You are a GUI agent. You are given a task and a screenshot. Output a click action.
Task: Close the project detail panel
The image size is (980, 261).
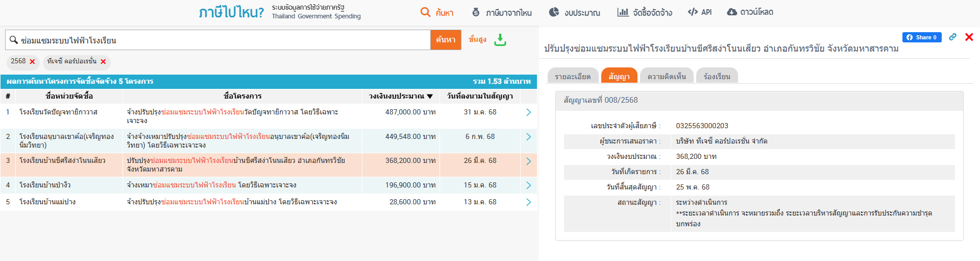click(x=969, y=37)
